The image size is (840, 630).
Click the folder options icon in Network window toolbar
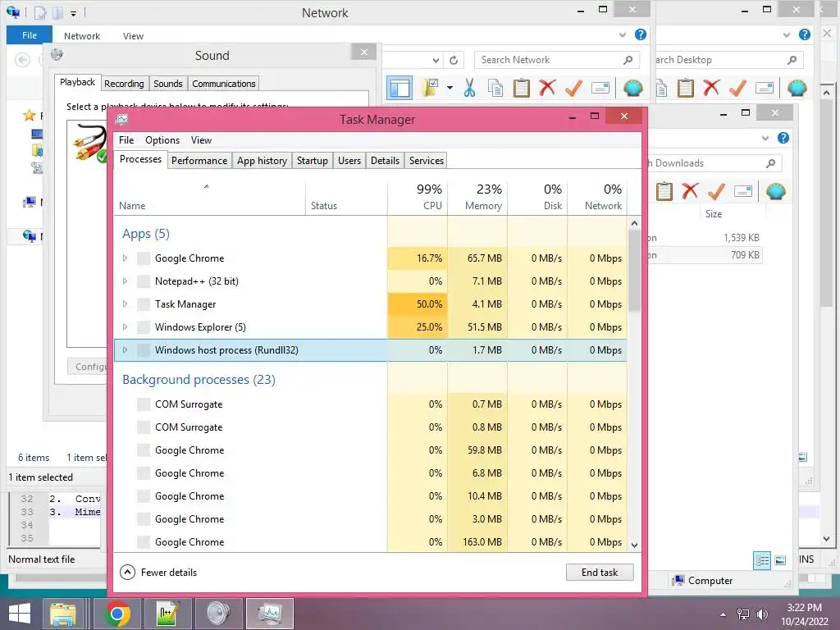[430, 88]
